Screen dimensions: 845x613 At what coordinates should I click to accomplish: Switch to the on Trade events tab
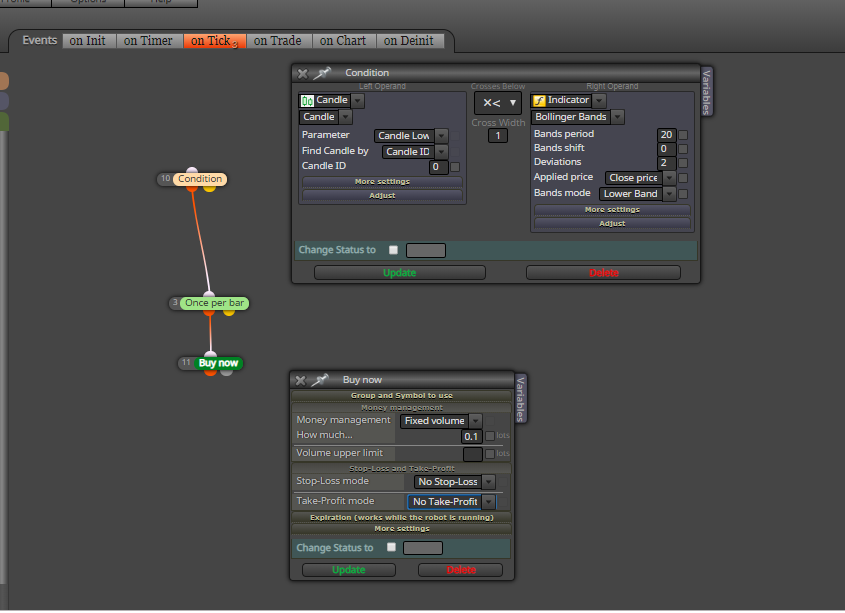point(278,41)
